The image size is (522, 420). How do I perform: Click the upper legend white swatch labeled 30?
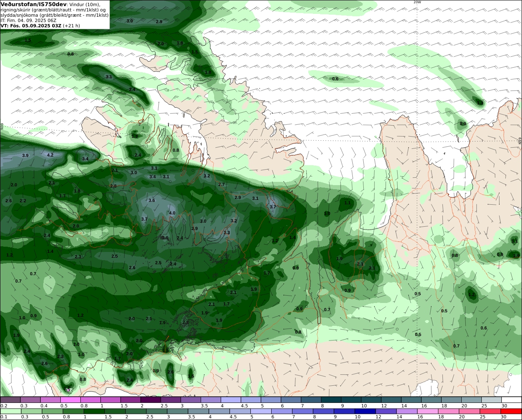(x=511, y=400)
